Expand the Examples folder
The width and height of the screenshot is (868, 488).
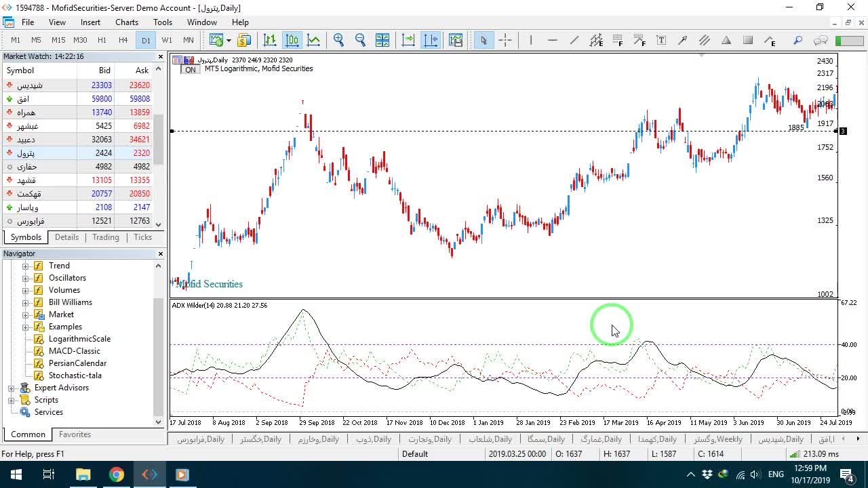point(26,327)
